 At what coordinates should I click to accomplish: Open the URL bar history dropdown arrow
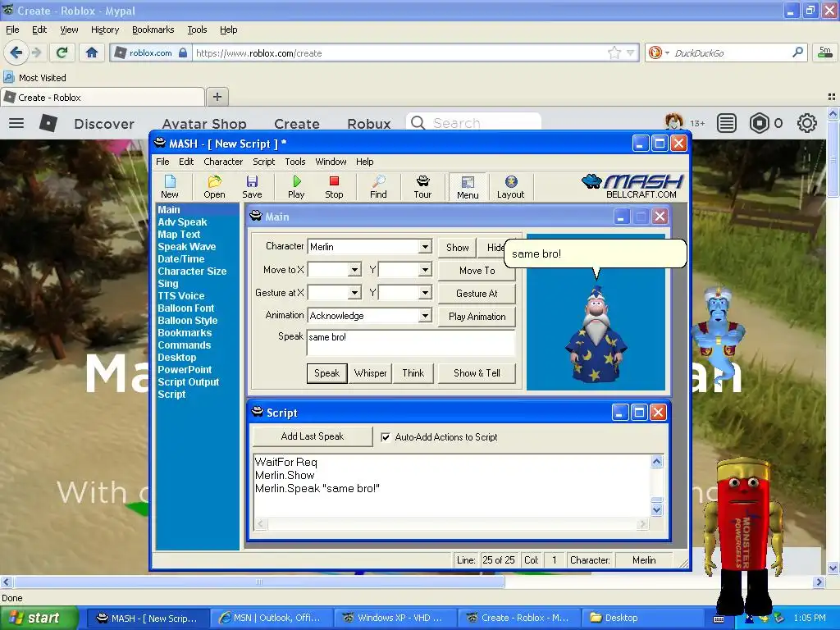point(630,52)
